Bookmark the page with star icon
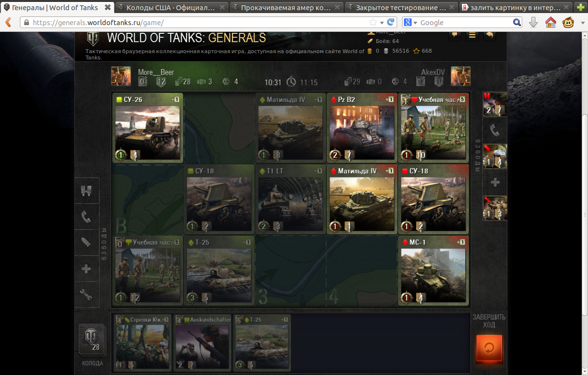This screenshot has width=588, height=375. click(x=373, y=22)
